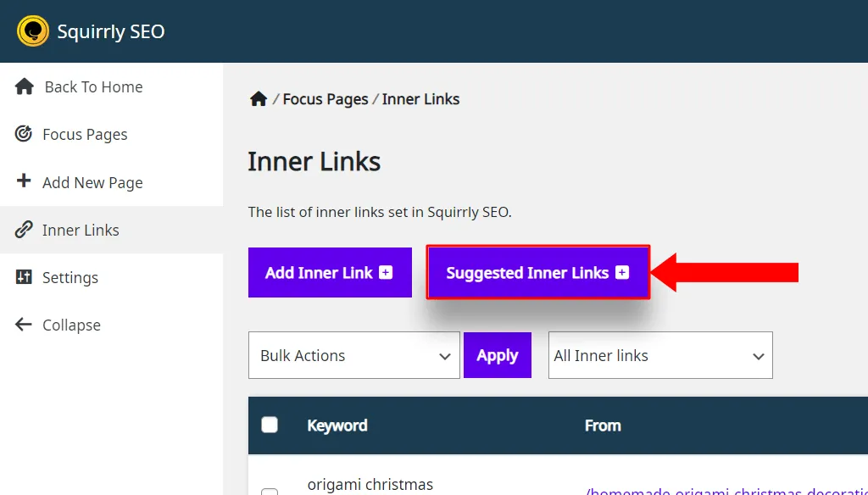Click the chain link icon for Inner Links
The image size is (868, 495).
pos(23,229)
